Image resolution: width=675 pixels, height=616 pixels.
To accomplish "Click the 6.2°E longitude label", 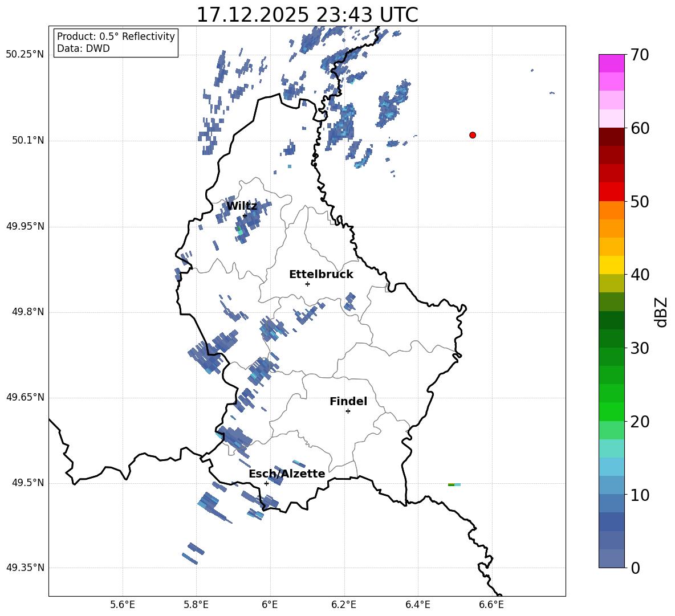I will (x=344, y=605).
